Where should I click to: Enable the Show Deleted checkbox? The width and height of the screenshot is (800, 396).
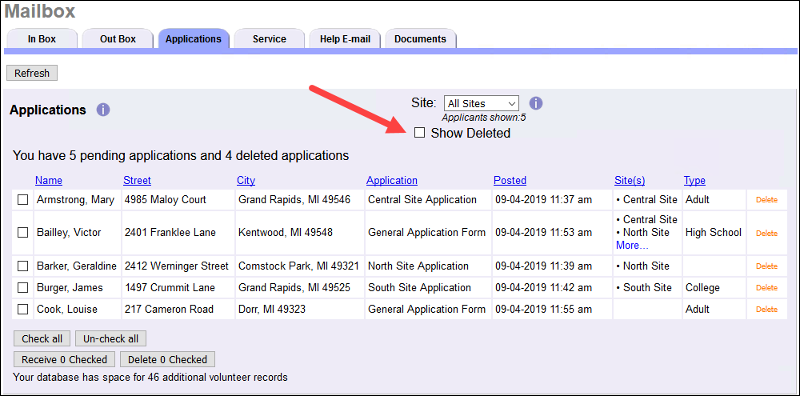coord(419,133)
